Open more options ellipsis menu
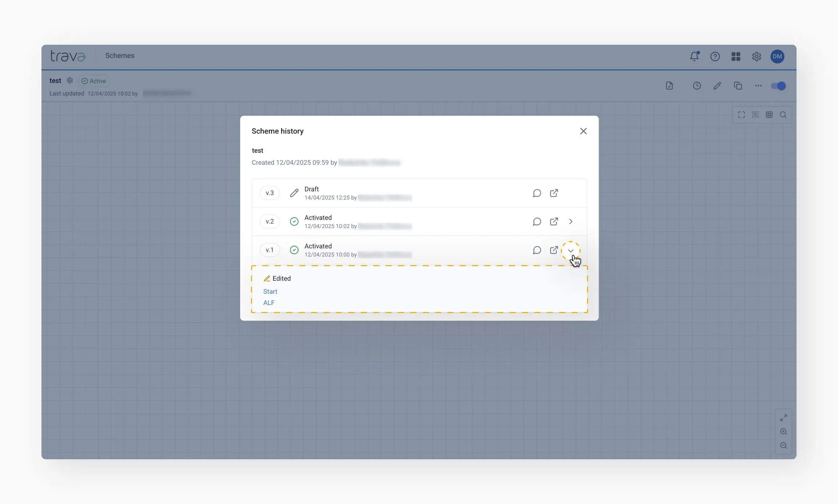Viewport: 838px width, 504px height. 758,86
